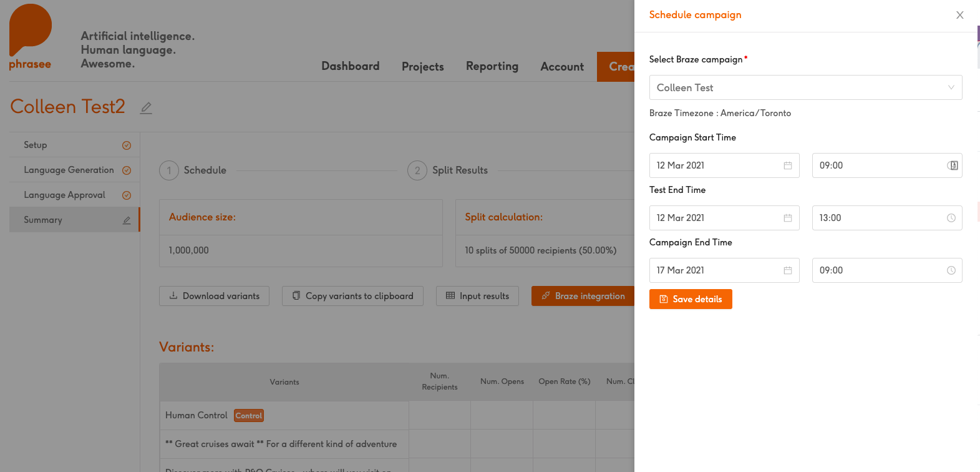Click the Summary pencil icon

[127, 220]
